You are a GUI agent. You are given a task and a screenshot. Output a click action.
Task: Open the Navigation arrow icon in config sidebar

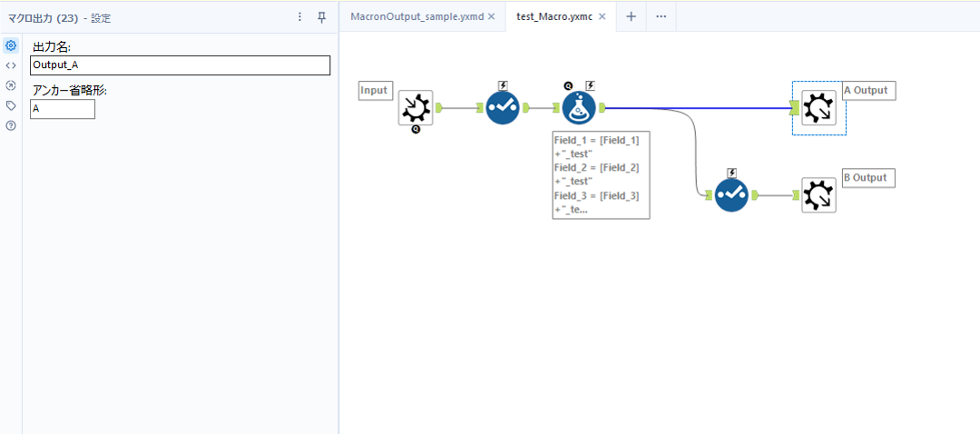click(11, 85)
